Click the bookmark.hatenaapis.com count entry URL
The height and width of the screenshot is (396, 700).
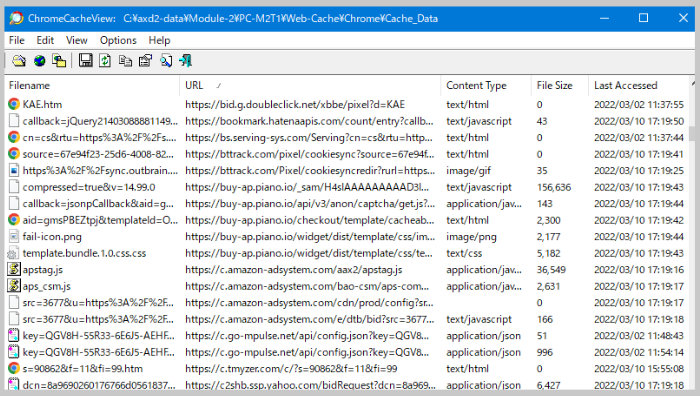[x=309, y=121]
